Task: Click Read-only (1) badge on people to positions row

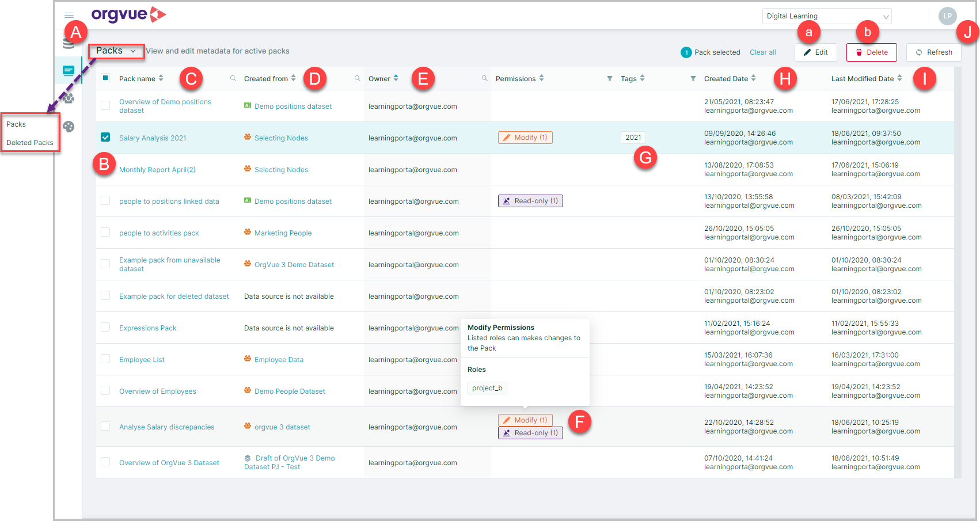Action: pos(530,201)
